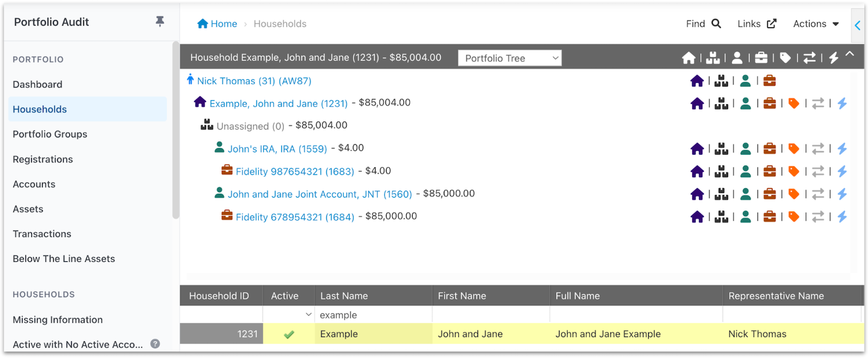Click briefcase icon in Nick Thomas row
The image size is (868, 358).
point(770,81)
